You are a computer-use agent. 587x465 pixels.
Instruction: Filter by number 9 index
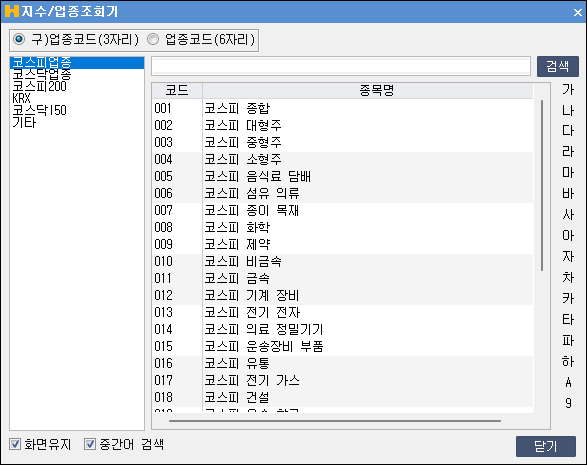click(x=568, y=403)
